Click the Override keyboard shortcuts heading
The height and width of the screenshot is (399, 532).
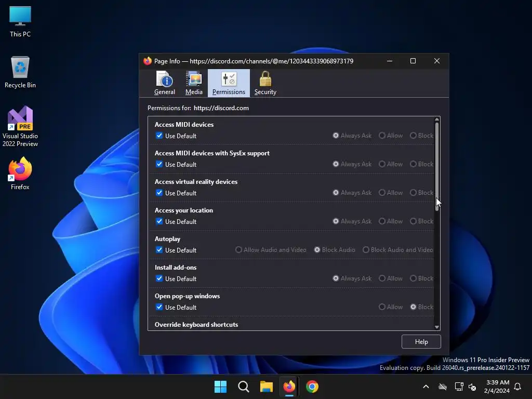[x=196, y=324]
